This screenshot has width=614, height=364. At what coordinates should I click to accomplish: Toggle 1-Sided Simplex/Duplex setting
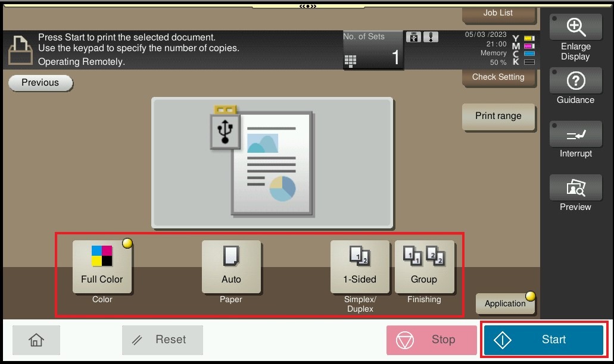tap(360, 267)
